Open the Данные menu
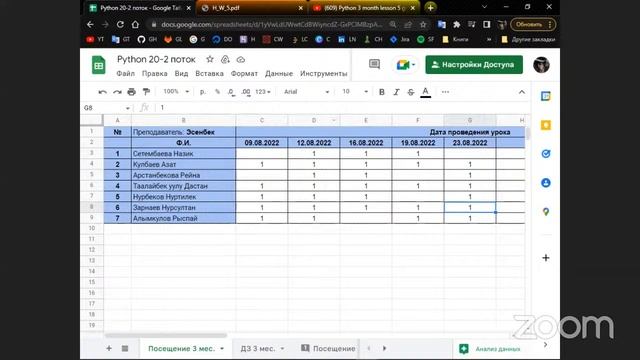640x360 pixels. (279, 73)
